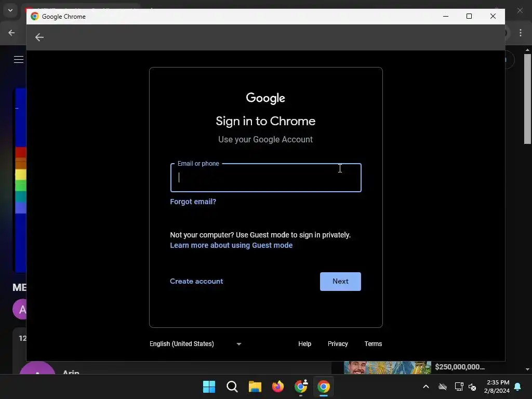The image size is (532, 399).
Task: Click the $250,000,000 video thumbnail
Action: [x=388, y=368]
